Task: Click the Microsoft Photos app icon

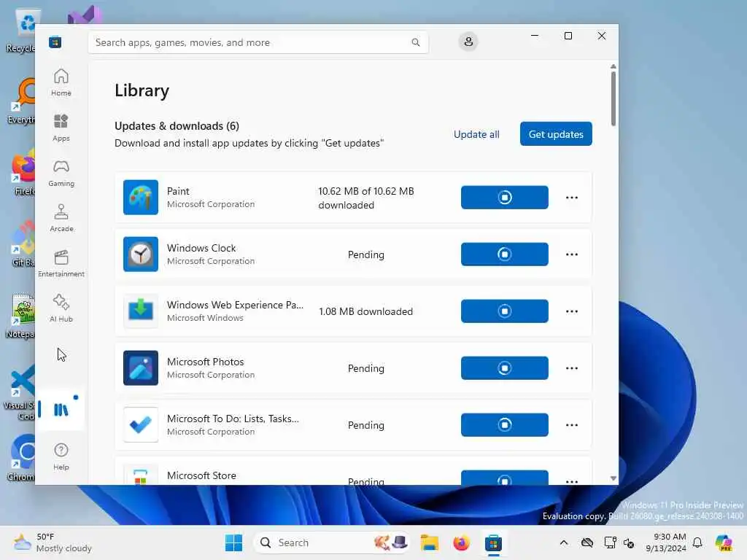Action: coord(141,368)
